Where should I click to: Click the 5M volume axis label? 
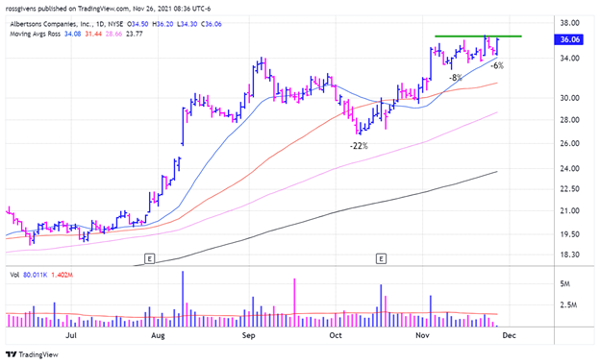tap(564, 284)
